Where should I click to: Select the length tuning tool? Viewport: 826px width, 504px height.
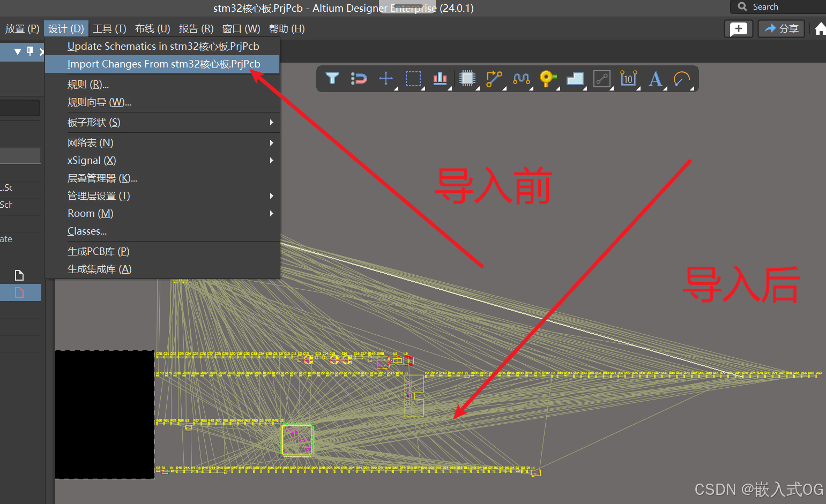point(521,79)
